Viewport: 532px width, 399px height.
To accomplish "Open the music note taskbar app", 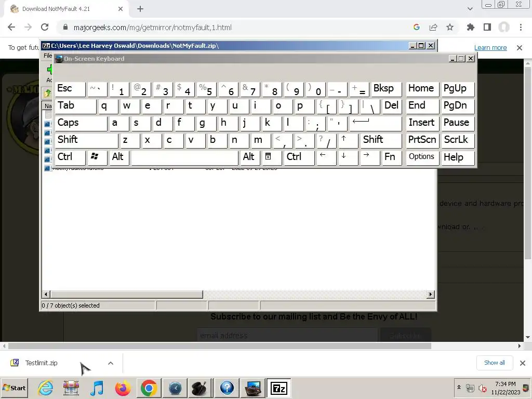I will (97, 388).
